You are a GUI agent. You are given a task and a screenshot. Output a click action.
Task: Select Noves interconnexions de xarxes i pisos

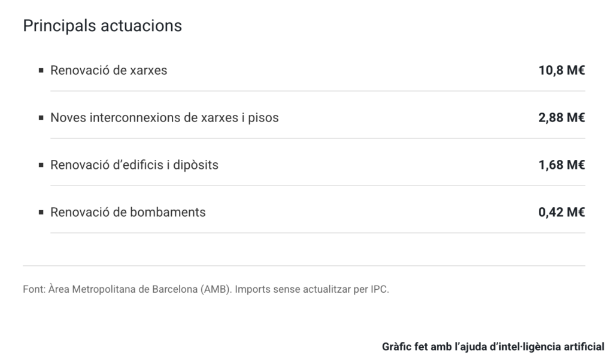[165, 118]
